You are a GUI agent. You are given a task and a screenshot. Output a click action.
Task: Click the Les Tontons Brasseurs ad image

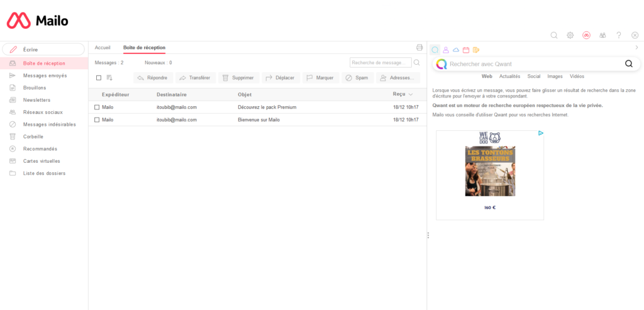[x=490, y=171]
